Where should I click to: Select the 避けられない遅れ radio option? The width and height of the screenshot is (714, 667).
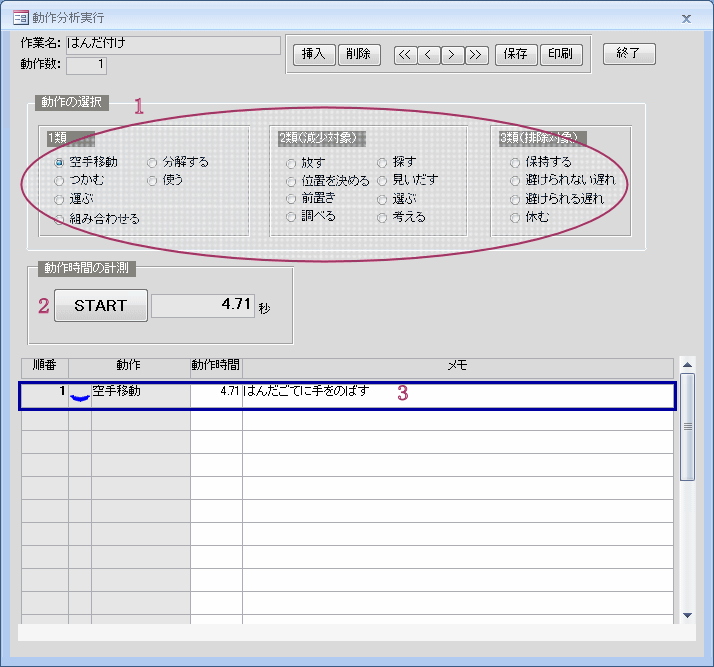(x=515, y=181)
